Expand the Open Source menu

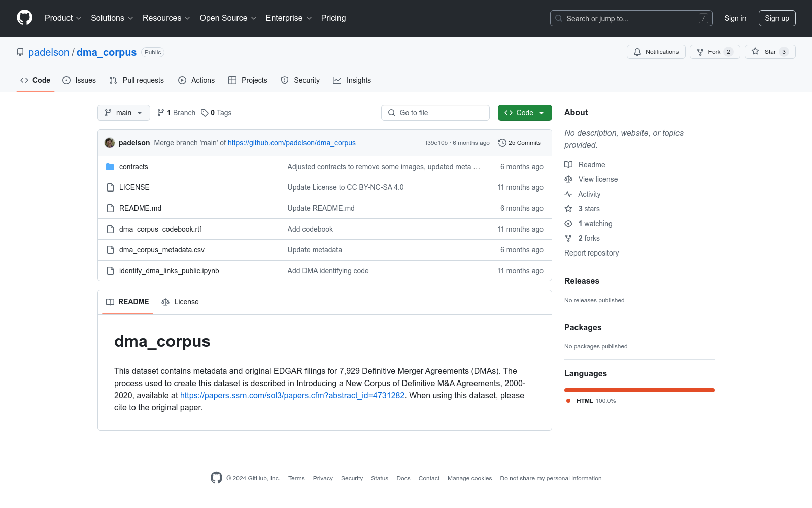click(x=228, y=18)
